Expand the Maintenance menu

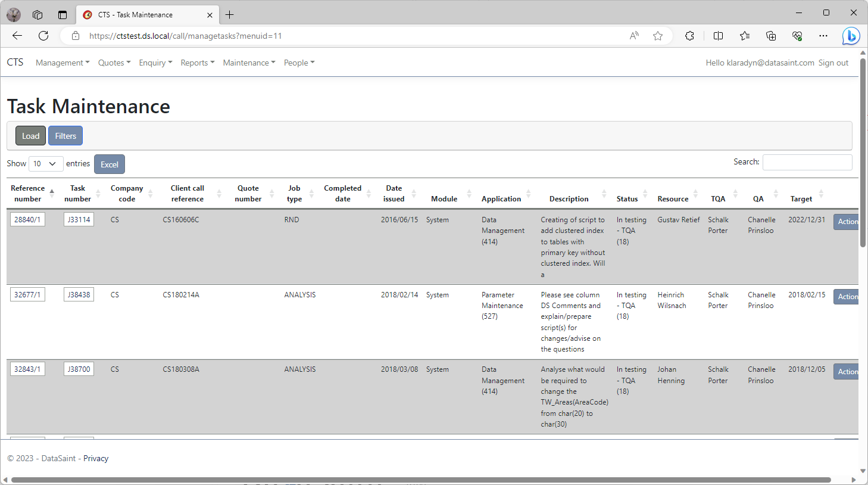tap(249, 63)
